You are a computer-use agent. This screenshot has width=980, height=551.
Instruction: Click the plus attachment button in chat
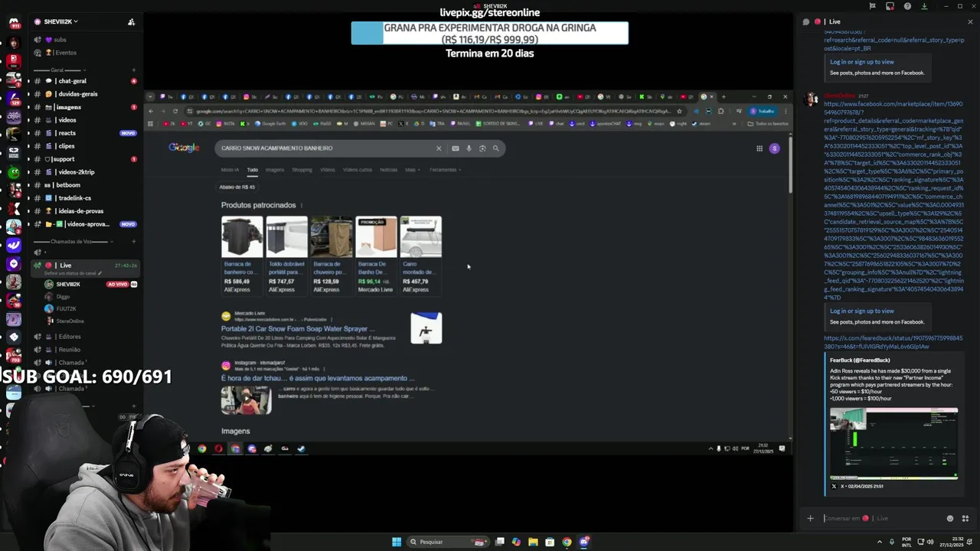[810, 518]
